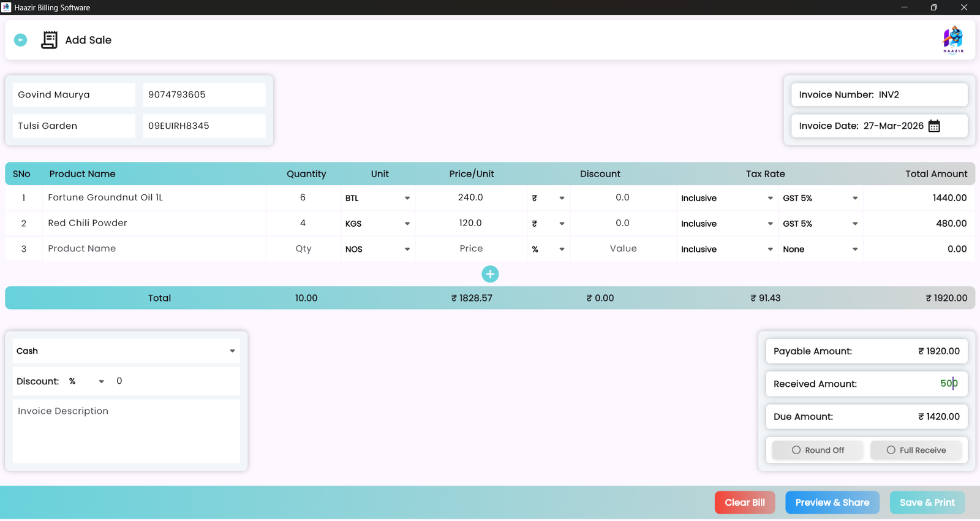This screenshot has width=980, height=521.
Task: Click the Tax Rate column header
Action: click(x=765, y=174)
